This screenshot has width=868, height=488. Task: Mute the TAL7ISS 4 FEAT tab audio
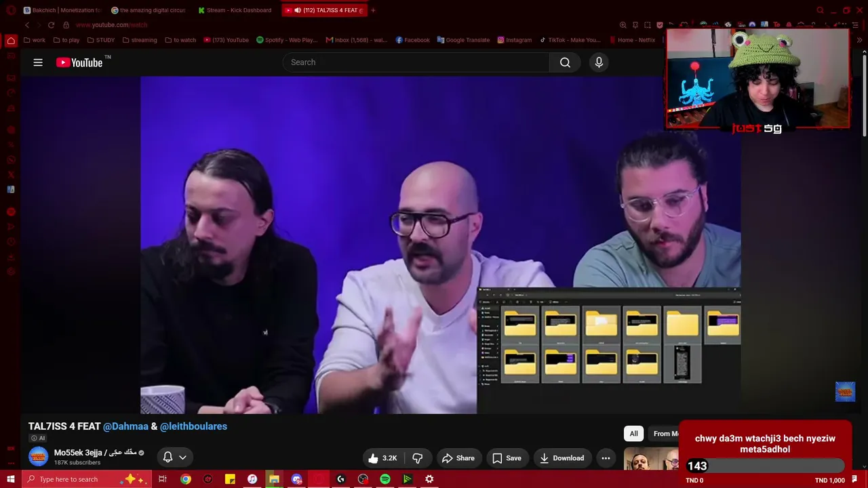point(298,10)
